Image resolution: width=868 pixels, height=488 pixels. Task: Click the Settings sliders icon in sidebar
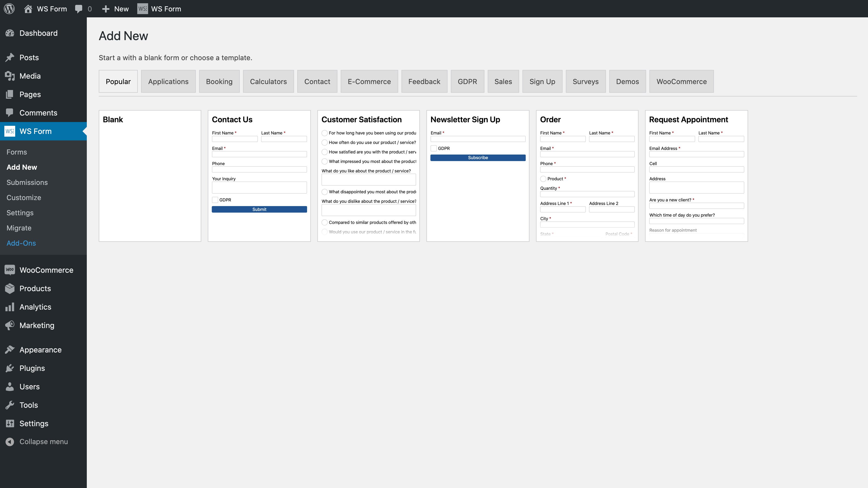10,424
